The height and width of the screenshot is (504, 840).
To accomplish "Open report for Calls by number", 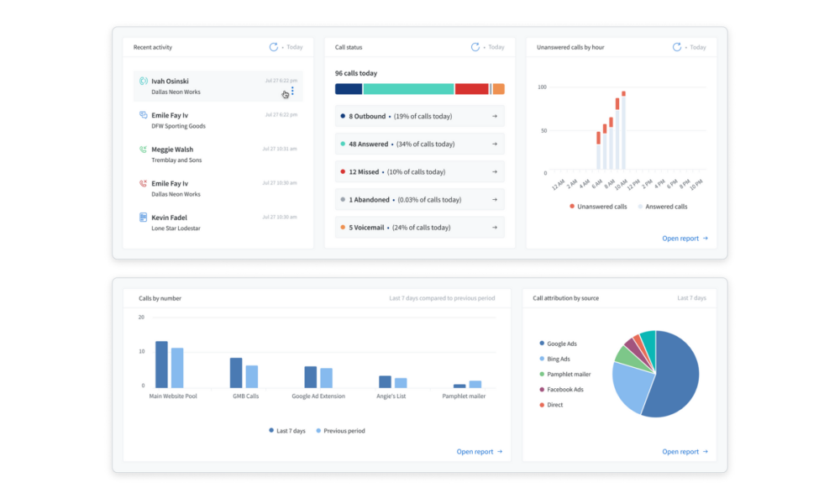I will point(480,452).
